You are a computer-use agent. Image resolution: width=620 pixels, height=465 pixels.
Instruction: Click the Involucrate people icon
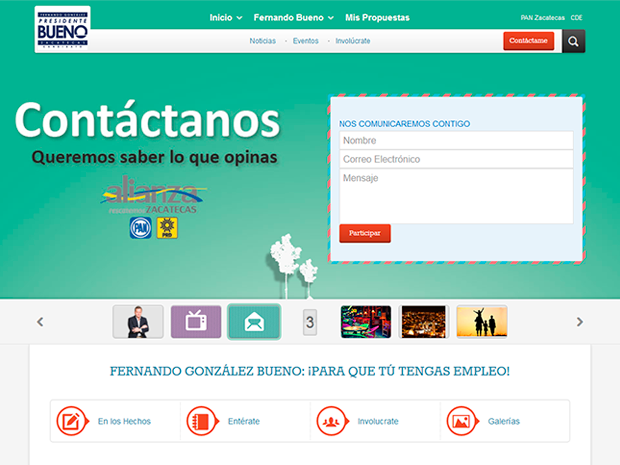[x=332, y=421]
